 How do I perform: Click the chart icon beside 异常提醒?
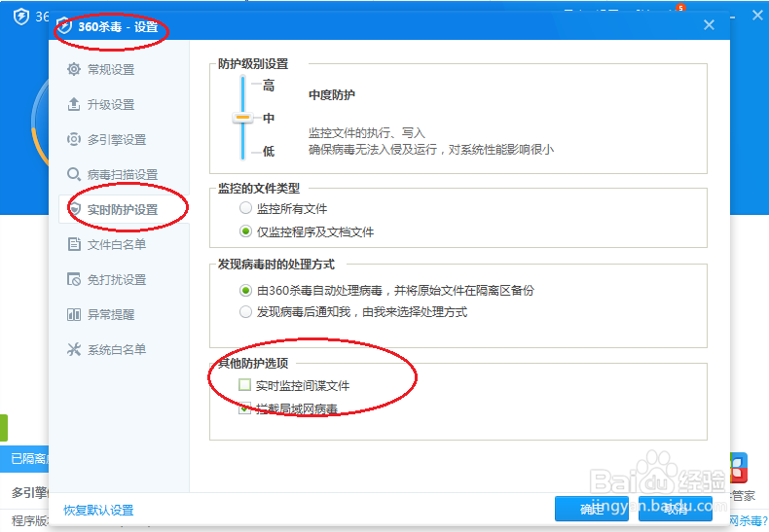74,314
